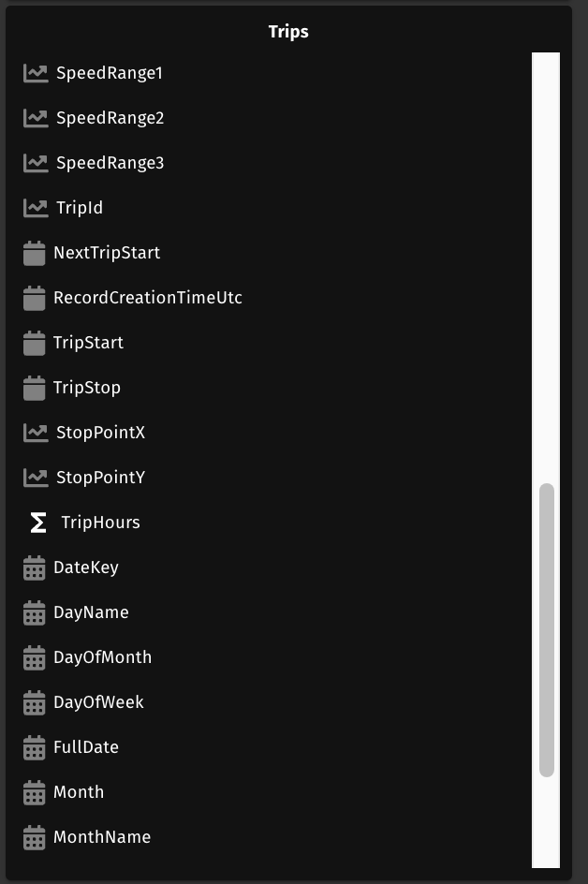Click the chart icon beside StopPointX
This screenshot has width=588, height=884.
36,433
